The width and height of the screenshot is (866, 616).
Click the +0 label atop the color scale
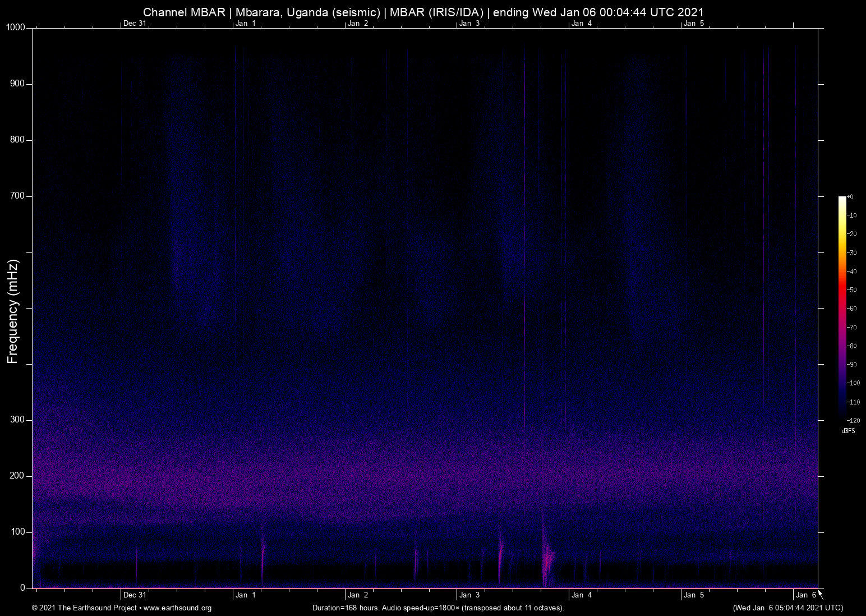(x=849, y=197)
